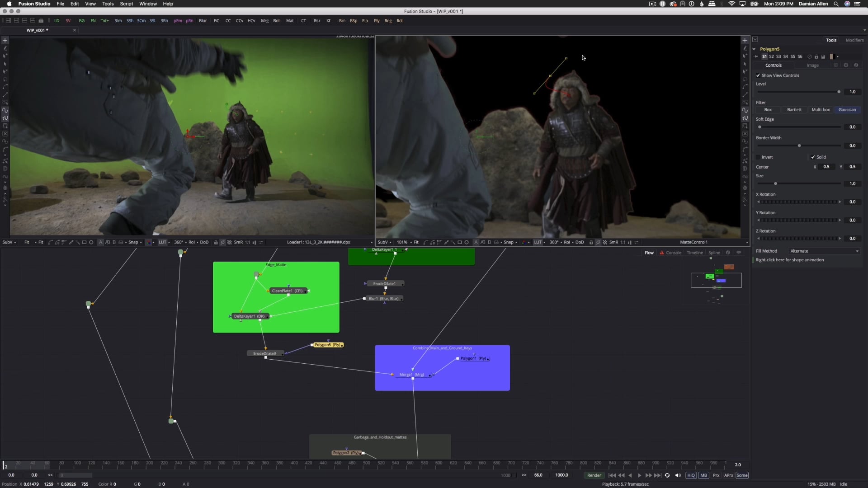Add a Loader node with LD button
This screenshot has height=488, width=868.
coord(57,21)
